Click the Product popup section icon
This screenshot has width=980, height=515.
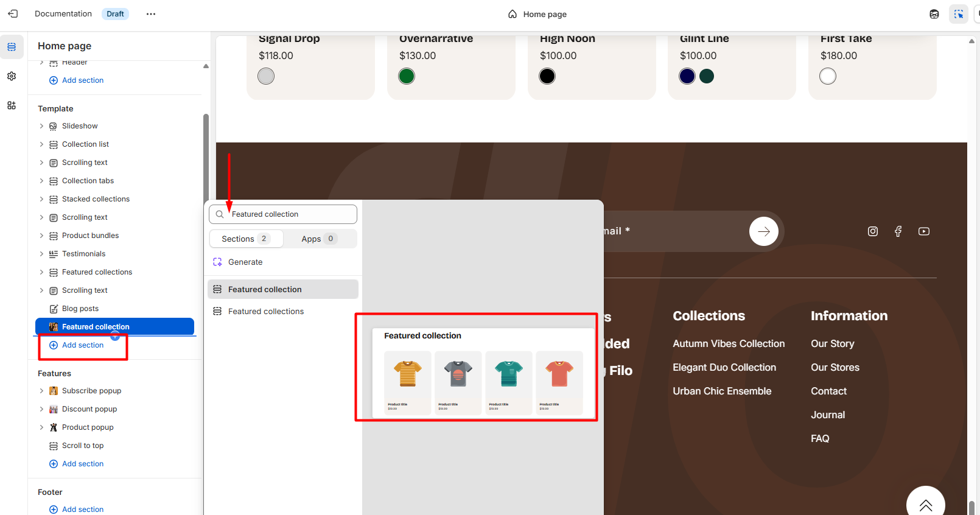(54, 427)
